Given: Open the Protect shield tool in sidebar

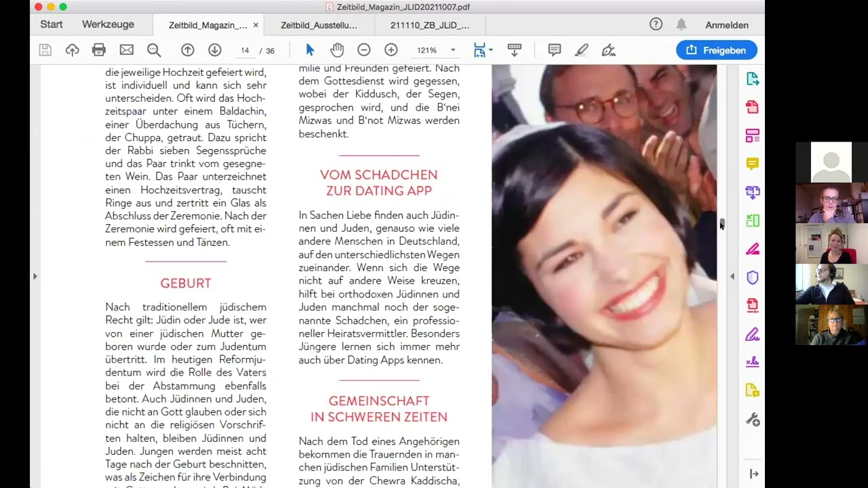Looking at the screenshot, I should click(753, 277).
